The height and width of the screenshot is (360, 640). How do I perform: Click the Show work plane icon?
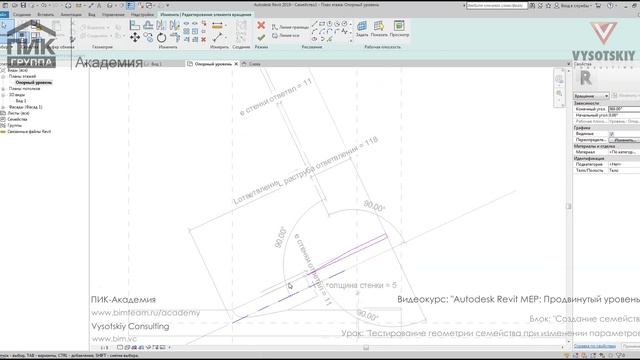point(379,26)
